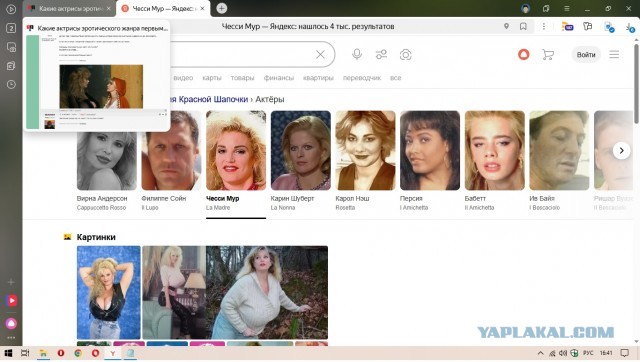The width and height of the screenshot is (640, 362).
Task: Open image search camera icon
Action: point(405,54)
